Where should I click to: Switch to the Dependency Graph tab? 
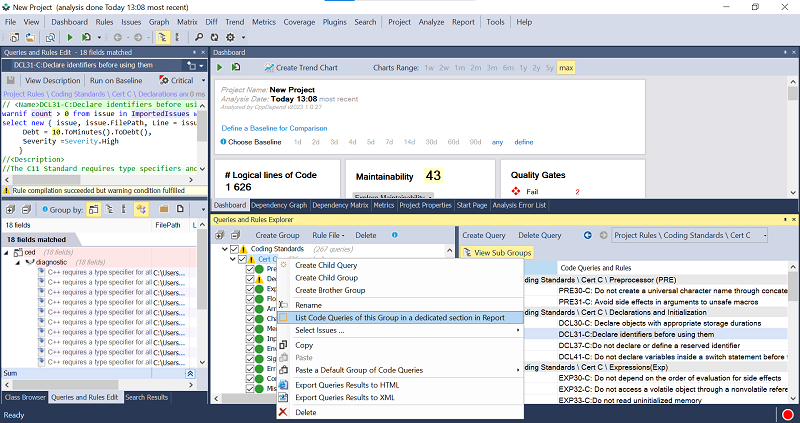coord(279,205)
